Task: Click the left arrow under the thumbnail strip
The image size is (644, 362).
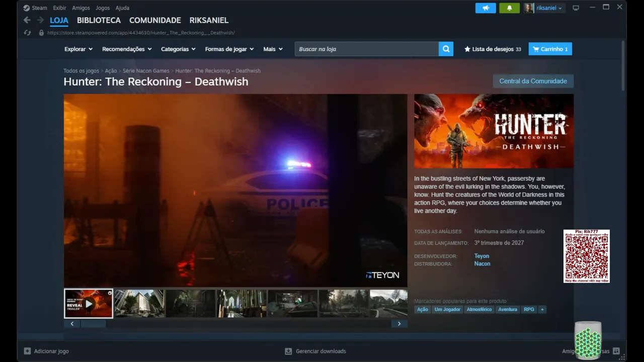Action: click(72, 324)
